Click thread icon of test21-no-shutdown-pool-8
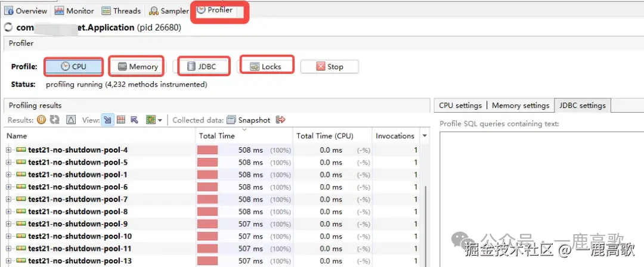 20,212
